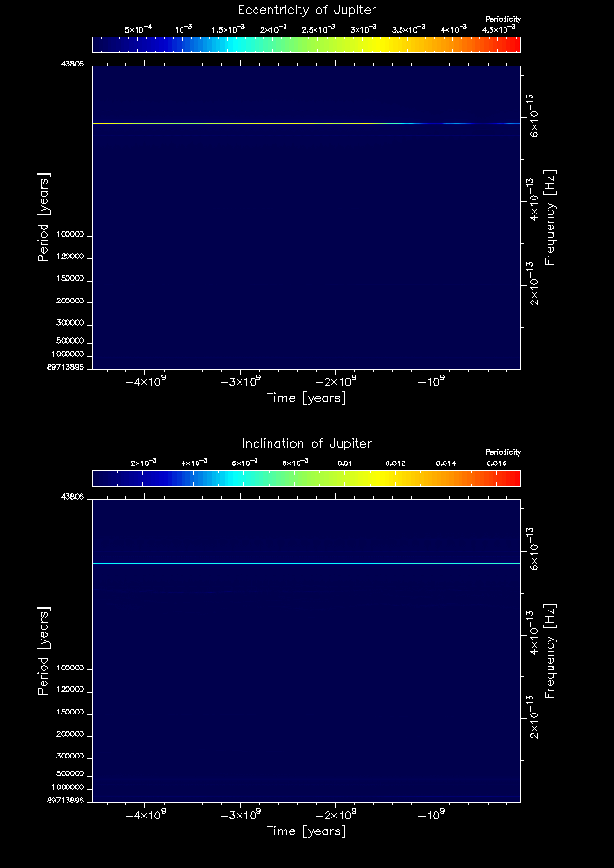Click "Period [years]" axis label of Eccentricity plot
The image size is (614, 868).
43,217
